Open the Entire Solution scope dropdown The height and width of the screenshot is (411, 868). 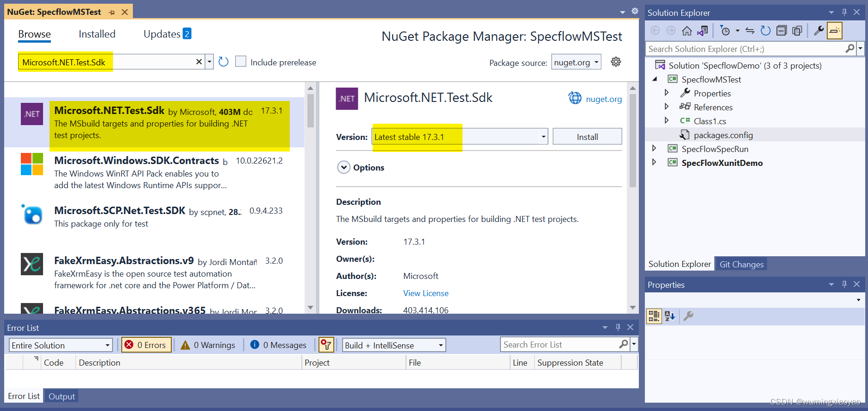pyautogui.click(x=61, y=345)
